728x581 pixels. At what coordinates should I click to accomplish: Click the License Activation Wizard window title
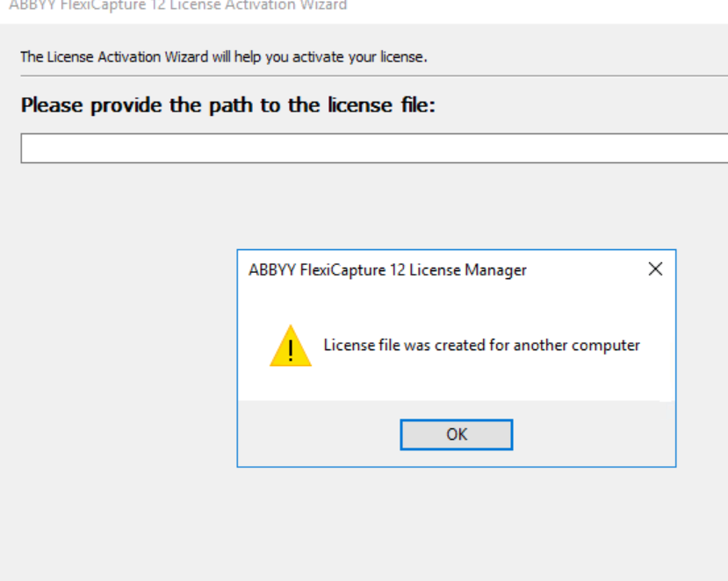click(x=177, y=5)
